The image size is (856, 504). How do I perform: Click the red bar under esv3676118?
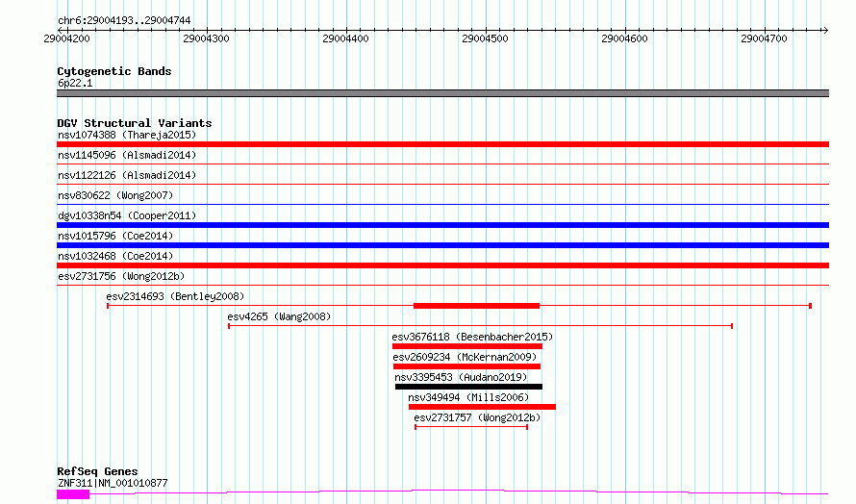tap(467, 346)
